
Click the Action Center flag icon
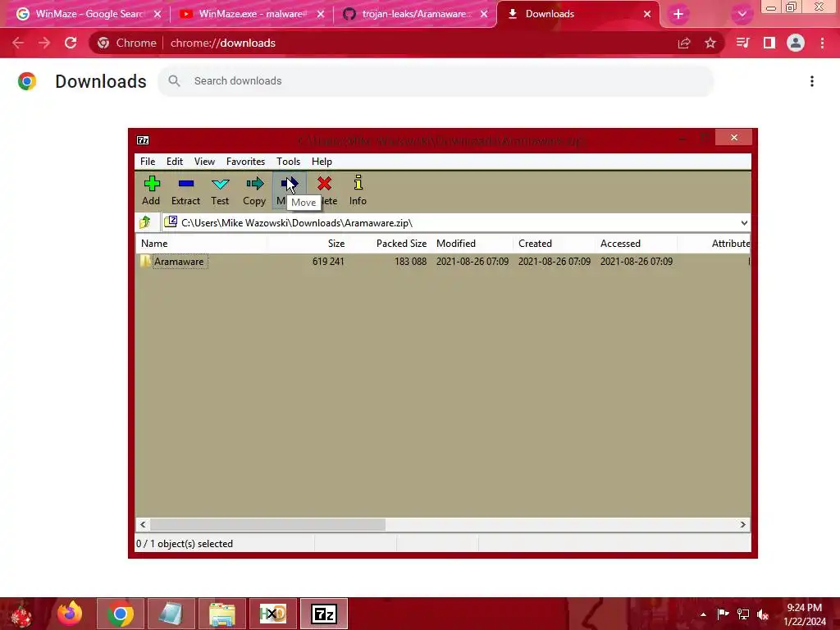(x=723, y=614)
